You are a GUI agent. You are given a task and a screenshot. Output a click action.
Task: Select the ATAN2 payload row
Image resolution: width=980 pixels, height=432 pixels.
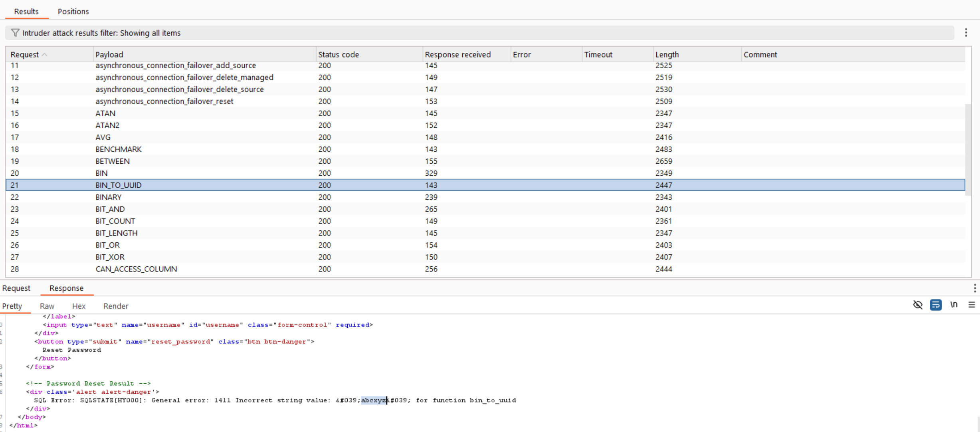pos(485,125)
